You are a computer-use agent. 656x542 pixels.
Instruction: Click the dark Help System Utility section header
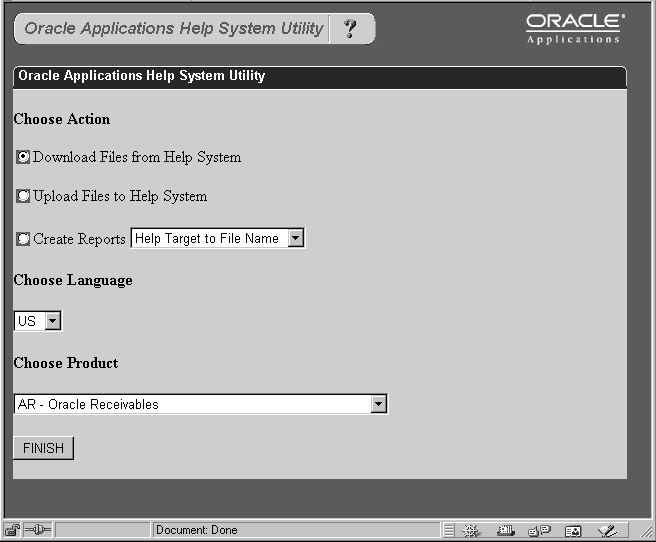pyautogui.click(x=320, y=77)
